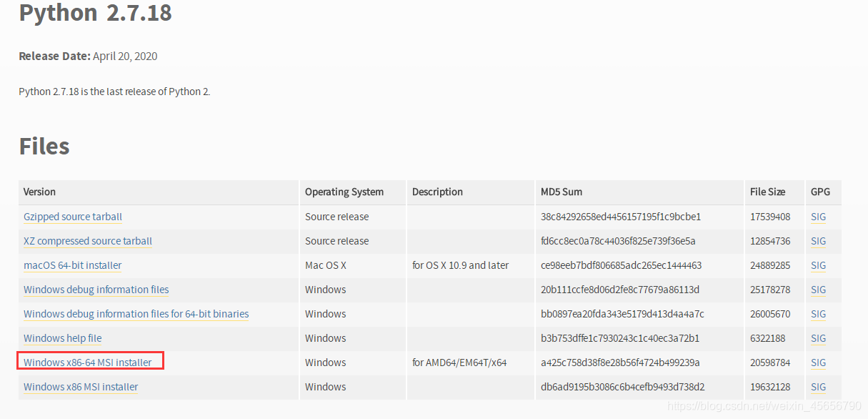Image resolution: width=868 pixels, height=419 pixels.
Task: Select description 'for AMD64/EM64T/x64'
Action: coord(459,363)
